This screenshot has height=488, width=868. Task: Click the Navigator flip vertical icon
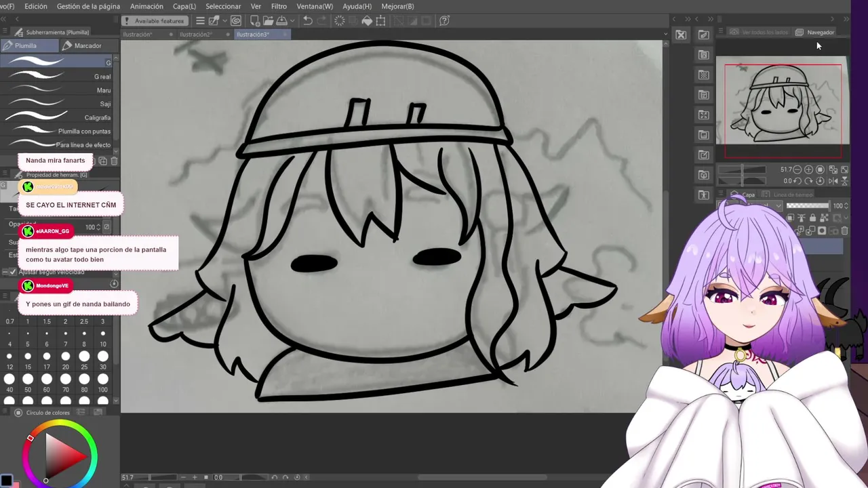click(x=844, y=181)
